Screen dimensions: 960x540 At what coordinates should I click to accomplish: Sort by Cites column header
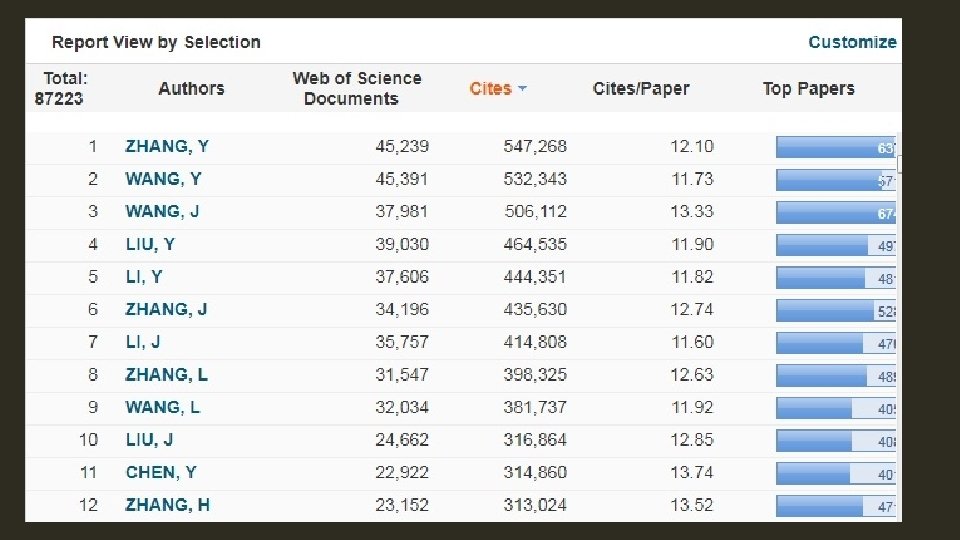(490, 89)
